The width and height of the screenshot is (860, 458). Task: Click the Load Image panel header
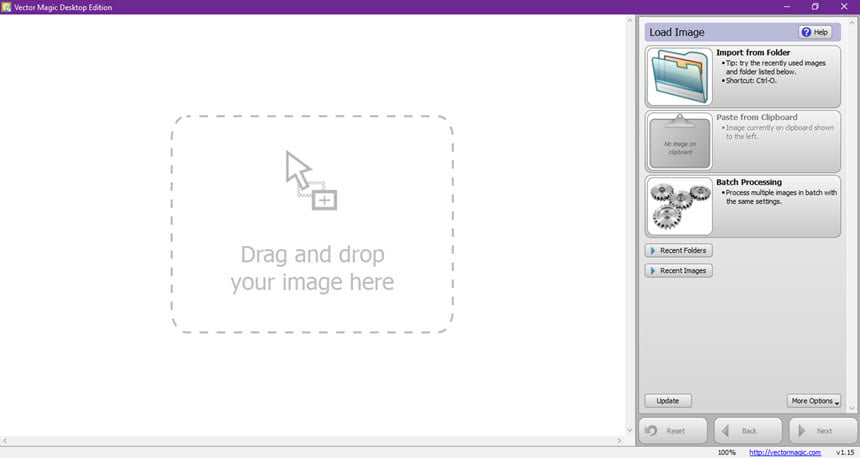pyautogui.click(x=743, y=32)
